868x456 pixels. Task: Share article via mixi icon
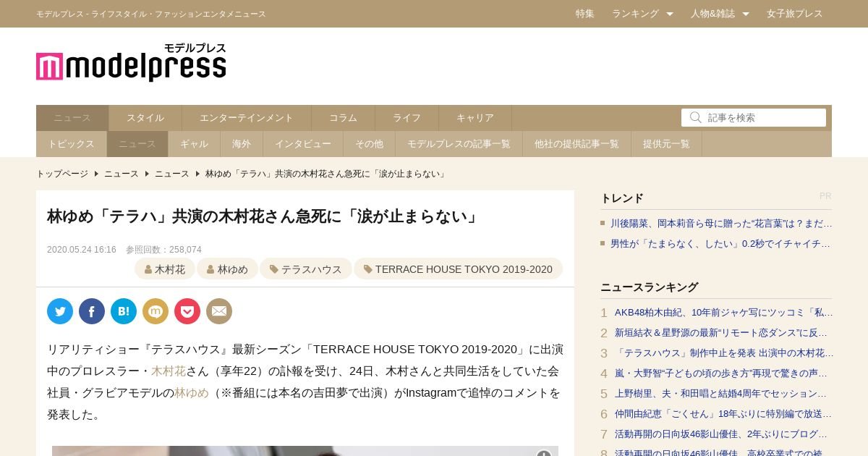tap(156, 311)
